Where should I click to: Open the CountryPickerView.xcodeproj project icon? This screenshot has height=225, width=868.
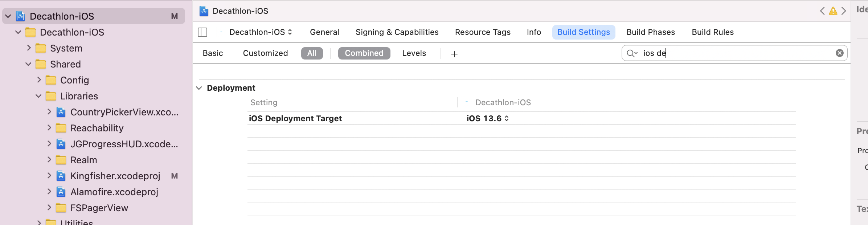61,112
